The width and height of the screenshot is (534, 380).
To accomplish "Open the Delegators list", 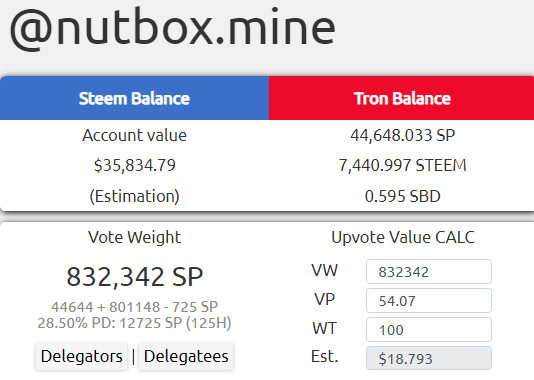I will click(81, 356).
